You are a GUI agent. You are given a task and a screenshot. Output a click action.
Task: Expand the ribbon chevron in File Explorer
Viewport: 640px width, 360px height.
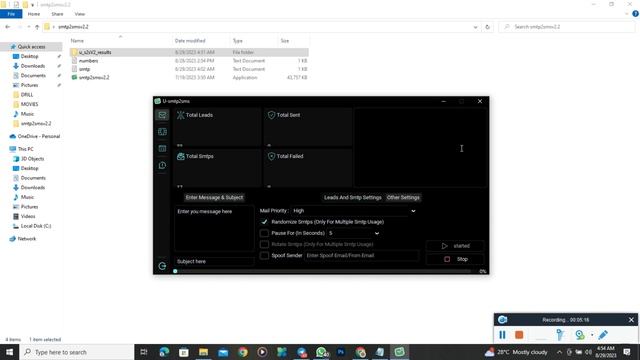[627, 14]
